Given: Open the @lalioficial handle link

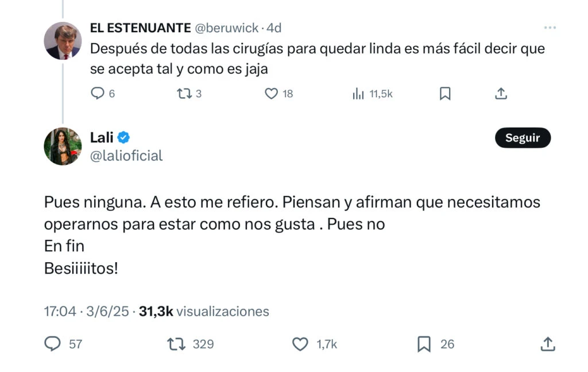Looking at the screenshot, I should coord(126,155).
